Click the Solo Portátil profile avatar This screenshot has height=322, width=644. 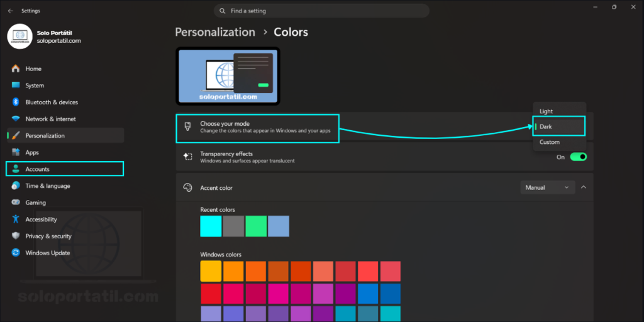click(19, 36)
